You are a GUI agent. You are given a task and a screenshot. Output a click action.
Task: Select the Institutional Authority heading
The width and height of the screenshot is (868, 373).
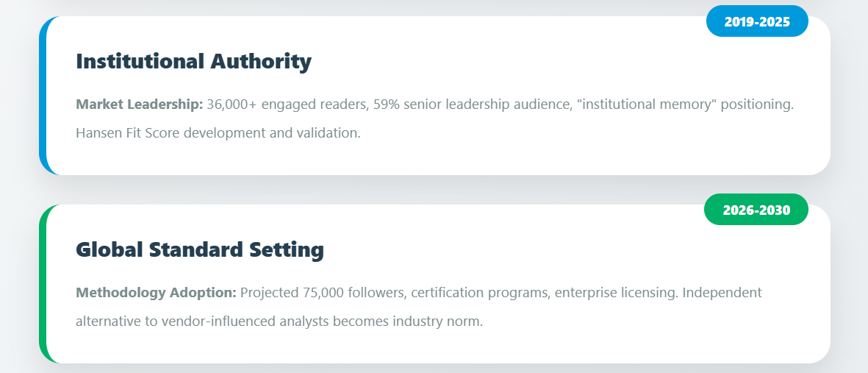pyautogui.click(x=193, y=61)
